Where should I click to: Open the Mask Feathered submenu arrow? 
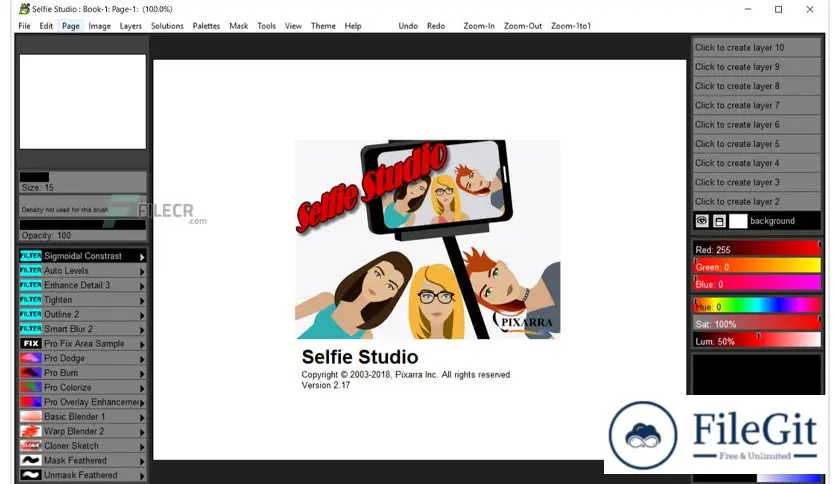(142, 462)
